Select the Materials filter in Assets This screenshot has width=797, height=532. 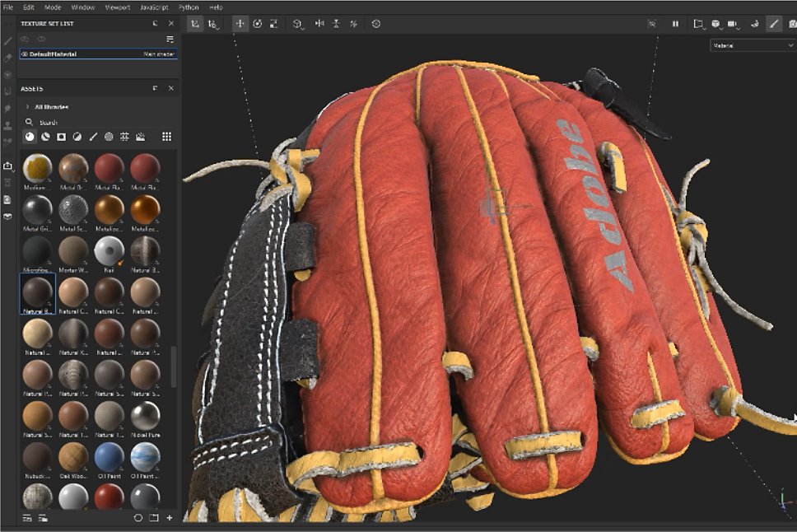coord(30,137)
